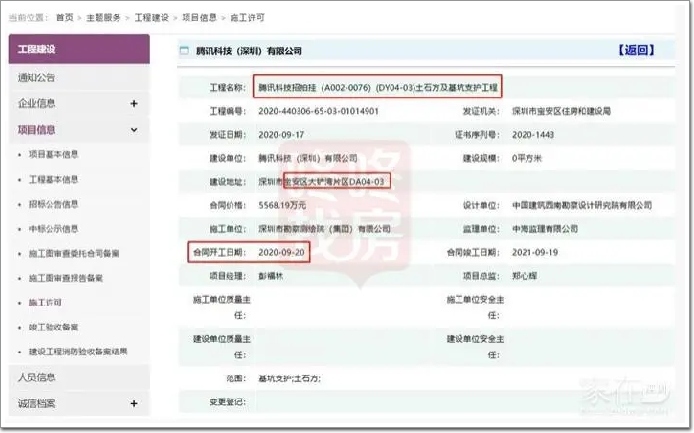Viewport: 694px width, 433px height.
Task: Go to 首页 in the breadcrumb
Action: click(64, 18)
